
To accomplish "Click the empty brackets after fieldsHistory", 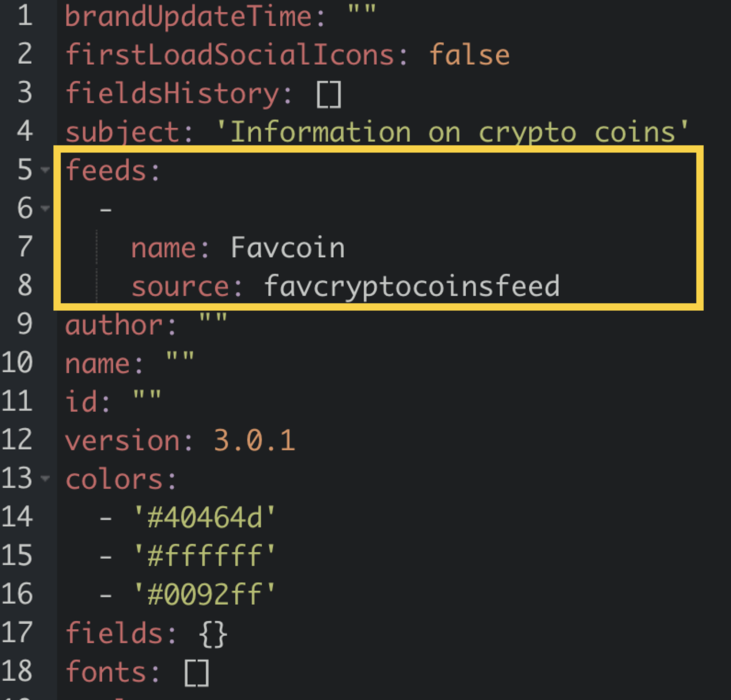I will 329,94.
